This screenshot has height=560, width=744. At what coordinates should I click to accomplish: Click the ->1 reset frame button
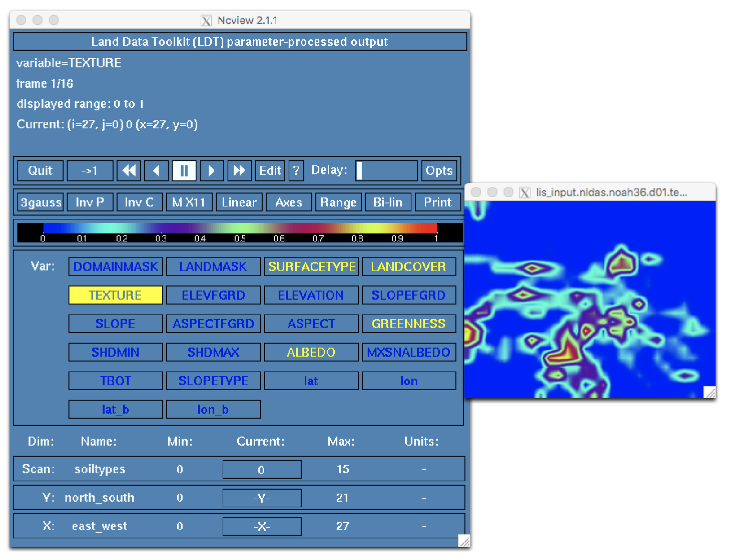coord(90,171)
